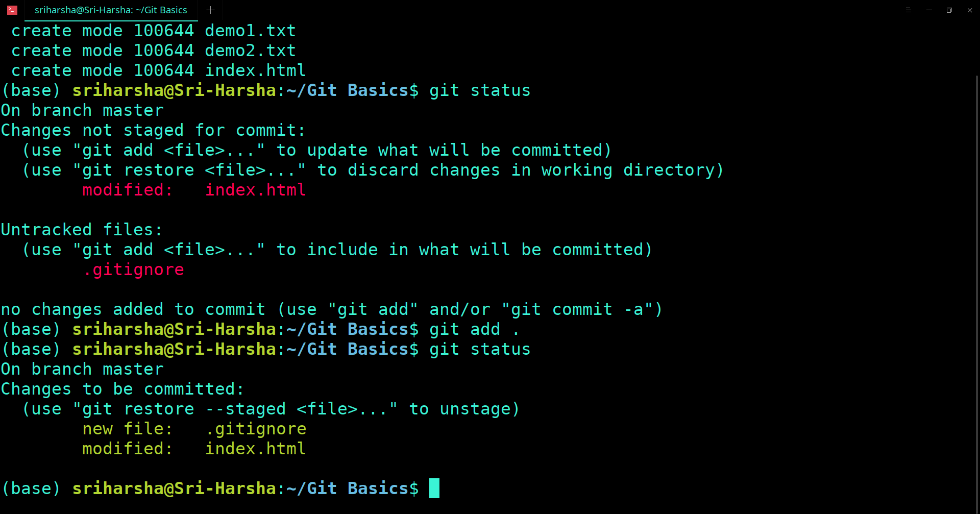
Task: Click the red untracked .gitignore filename
Action: click(x=133, y=270)
